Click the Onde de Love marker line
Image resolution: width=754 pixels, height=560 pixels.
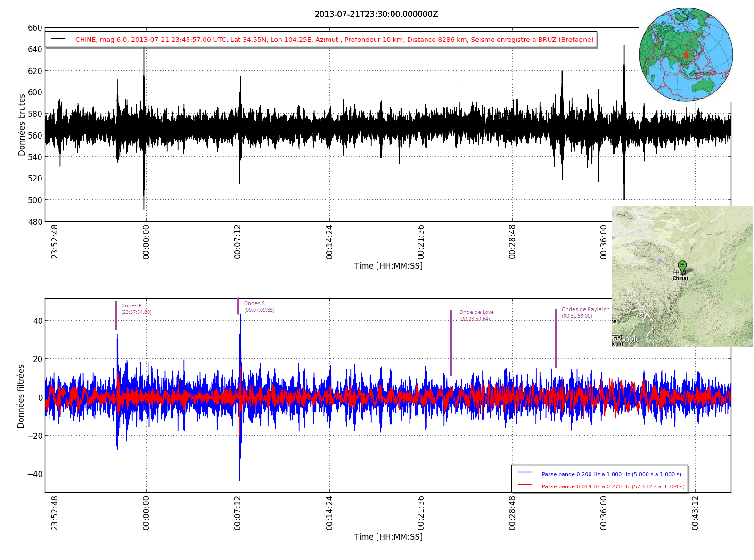[451, 343]
